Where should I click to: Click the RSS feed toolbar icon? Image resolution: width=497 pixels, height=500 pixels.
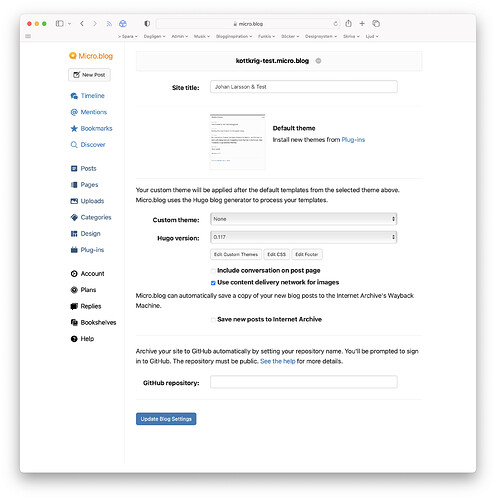(x=109, y=24)
